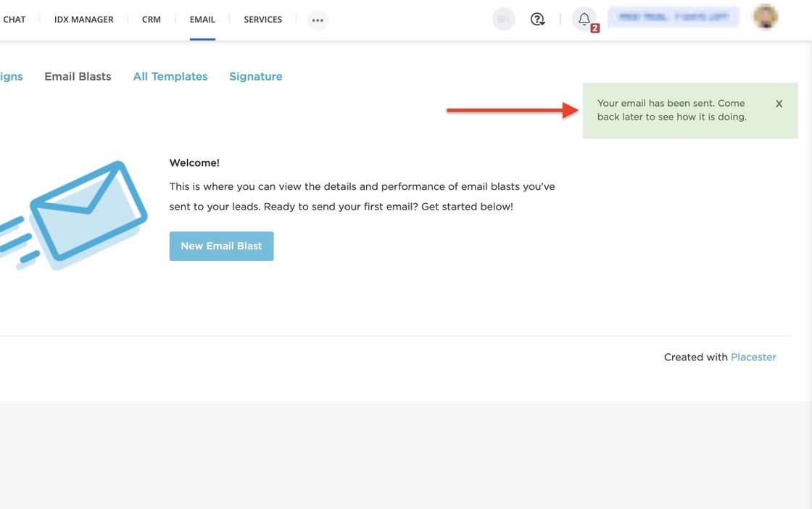Screen dimensions: 812x509
Task: Click the help question mark icon
Action: click(x=537, y=20)
